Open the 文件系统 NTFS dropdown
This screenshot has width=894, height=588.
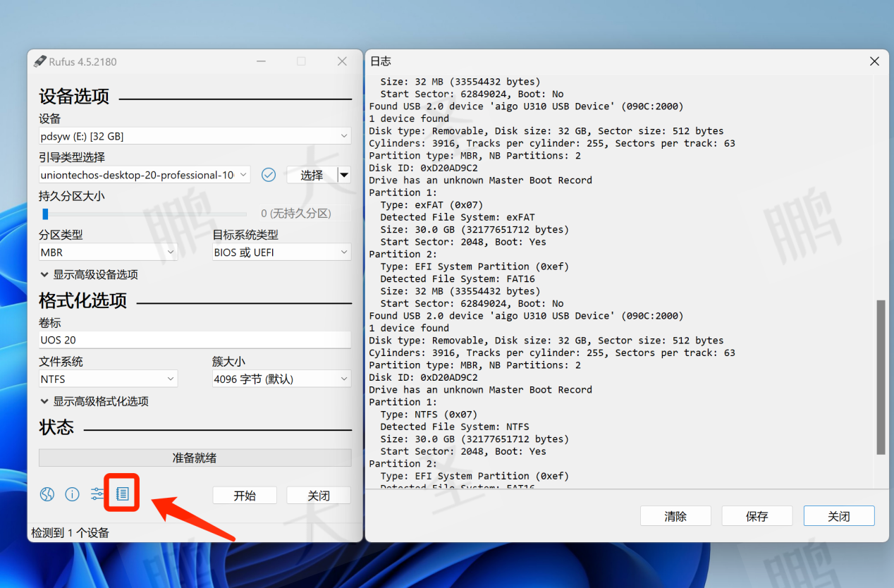tap(108, 379)
